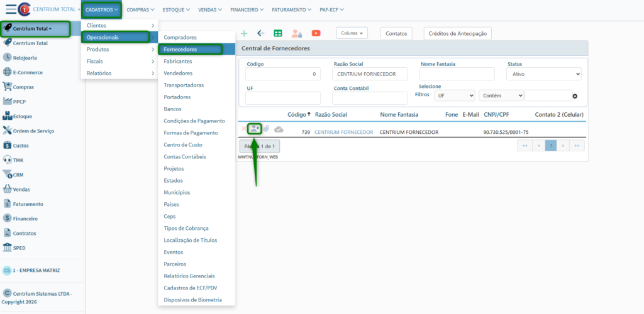Click the black plus add-filter icon

574,95
